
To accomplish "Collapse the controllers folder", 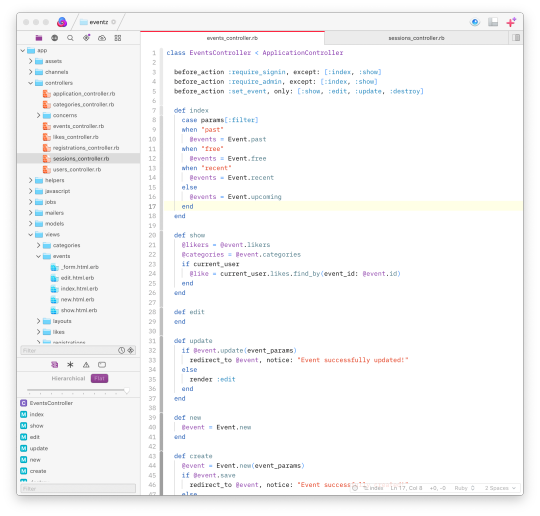I will coord(31,83).
